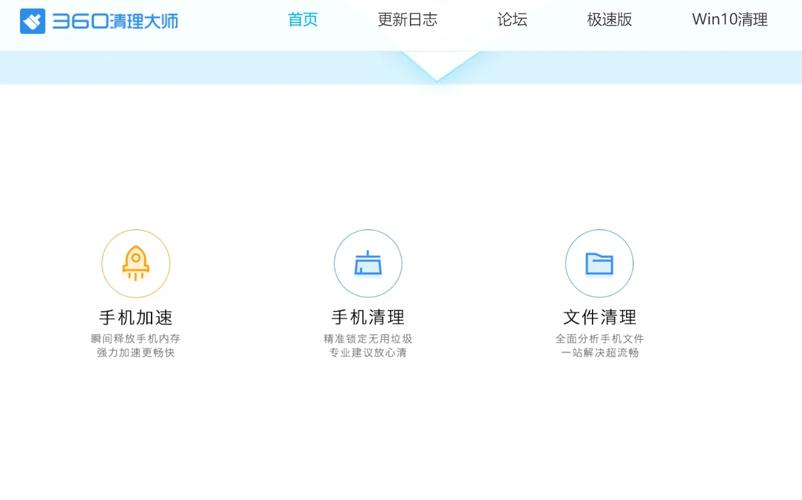Image resolution: width=802 pixels, height=500 pixels.
Task: Click the orange rocket 手机加速 icon
Action: [x=136, y=263]
